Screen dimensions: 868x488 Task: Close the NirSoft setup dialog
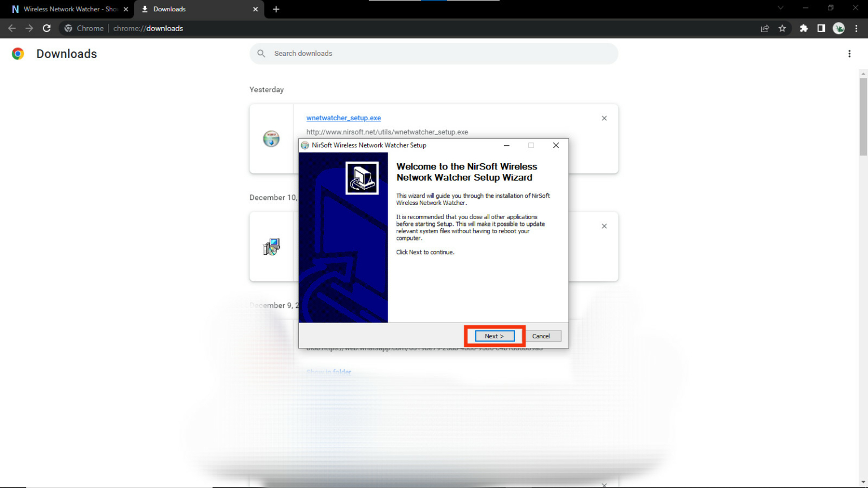click(556, 145)
